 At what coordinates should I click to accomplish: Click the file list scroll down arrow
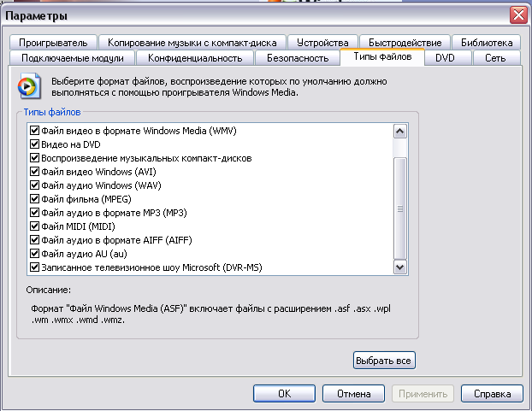(400, 267)
